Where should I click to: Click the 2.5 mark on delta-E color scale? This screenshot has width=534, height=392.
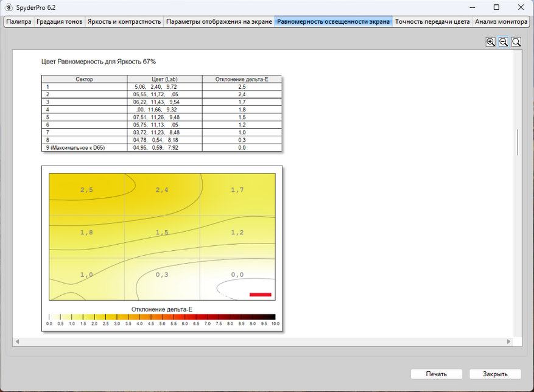coord(105,324)
